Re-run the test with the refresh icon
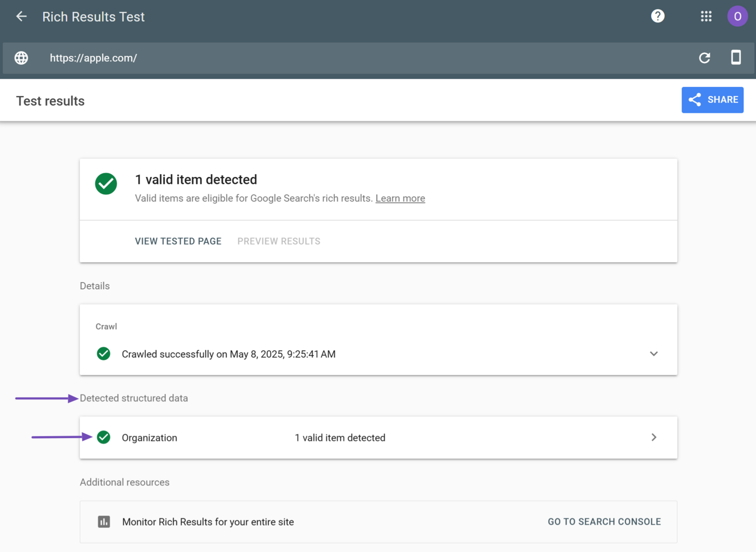756x552 pixels. (x=704, y=58)
